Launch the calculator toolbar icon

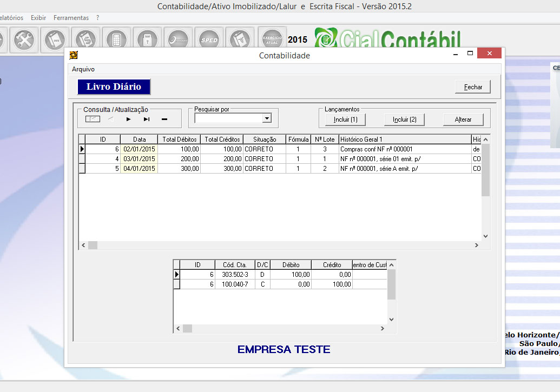point(116,39)
